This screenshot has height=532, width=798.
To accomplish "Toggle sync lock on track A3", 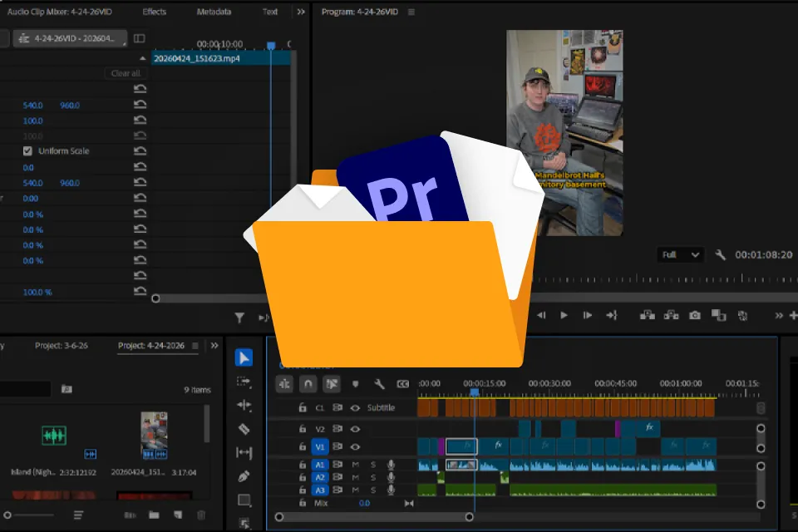I will tap(337, 490).
